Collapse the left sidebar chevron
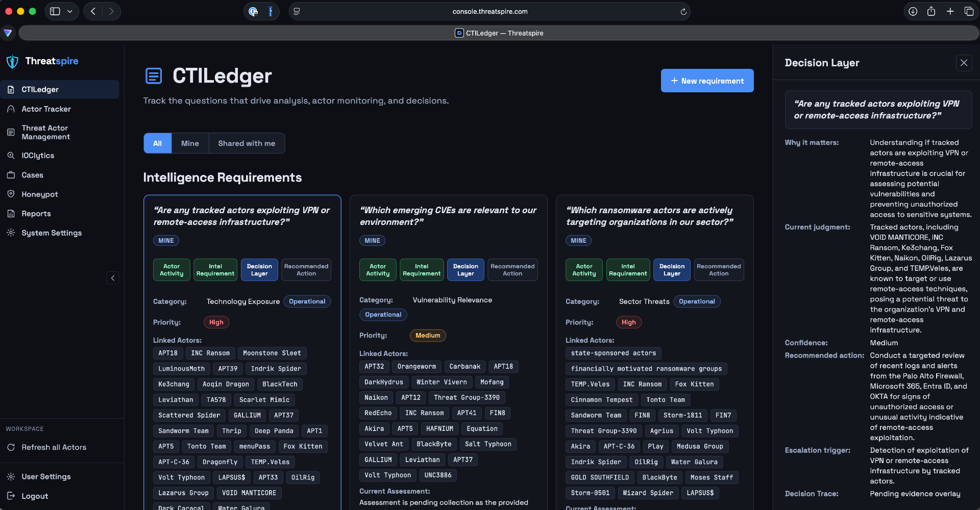This screenshot has height=510, width=980. click(113, 278)
